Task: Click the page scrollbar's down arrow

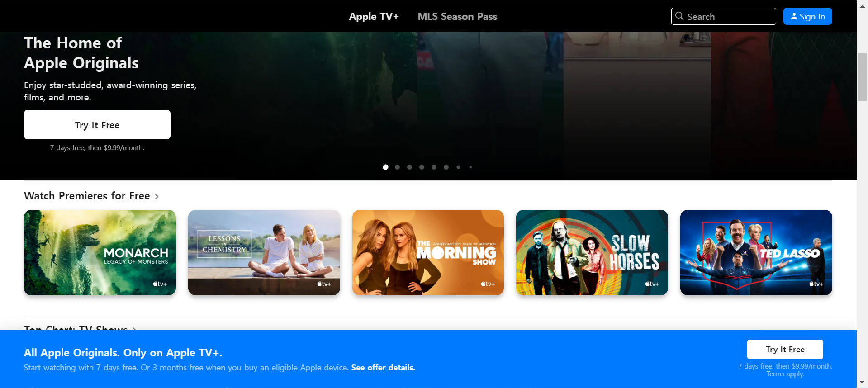Action: (863, 383)
